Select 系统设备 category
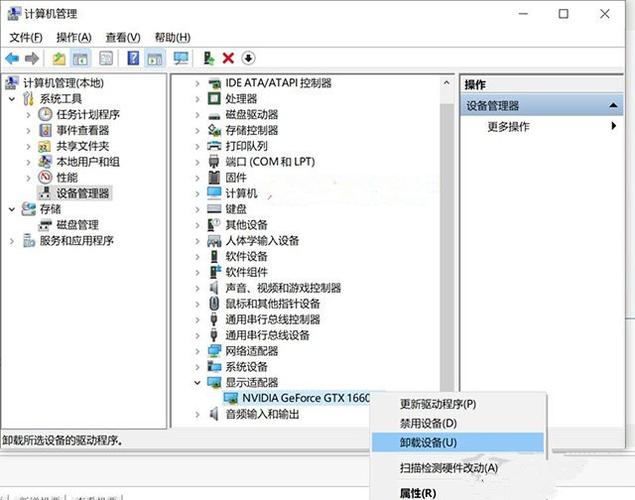Image resolution: width=635 pixels, height=500 pixels. (x=247, y=367)
